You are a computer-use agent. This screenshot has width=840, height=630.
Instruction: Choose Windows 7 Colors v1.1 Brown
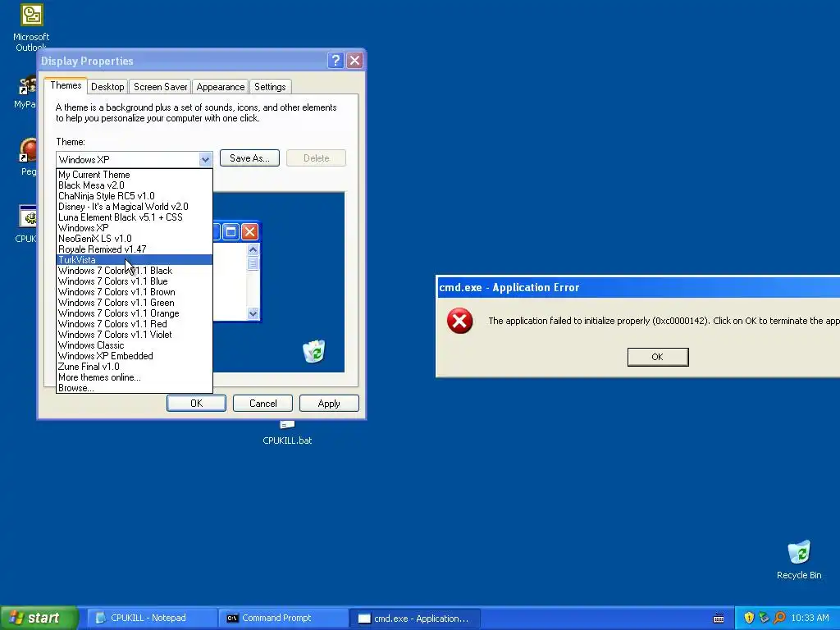point(135,292)
